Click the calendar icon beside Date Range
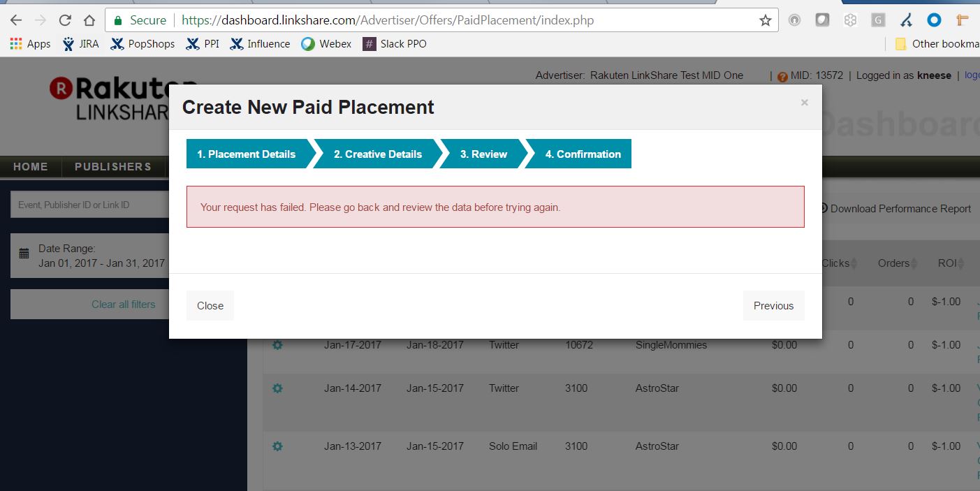980x491 pixels. click(x=24, y=254)
